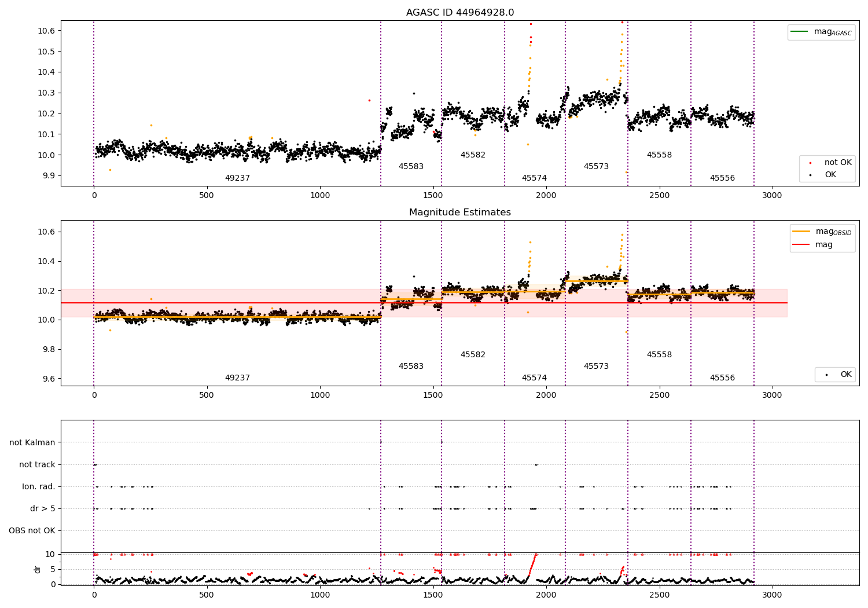Click the "Magnitude Estimates" title

460,213
